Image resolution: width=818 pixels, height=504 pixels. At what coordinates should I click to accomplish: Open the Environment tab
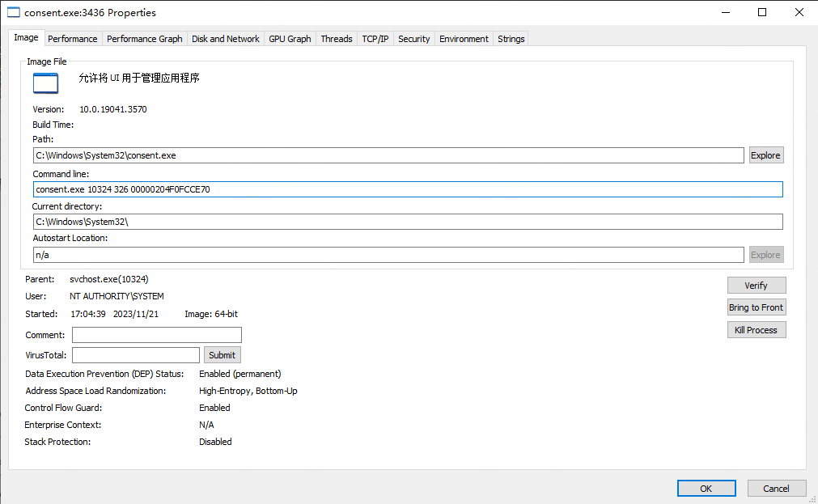464,39
